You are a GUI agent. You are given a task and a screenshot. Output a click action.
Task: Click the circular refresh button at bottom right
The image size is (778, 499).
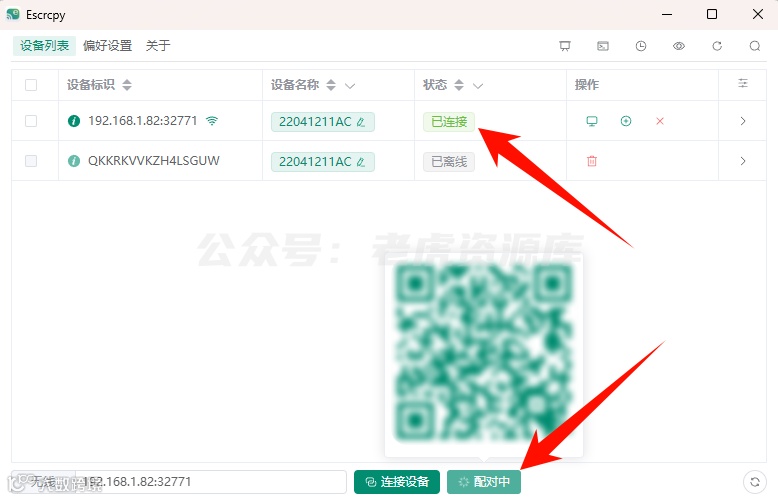(x=755, y=482)
